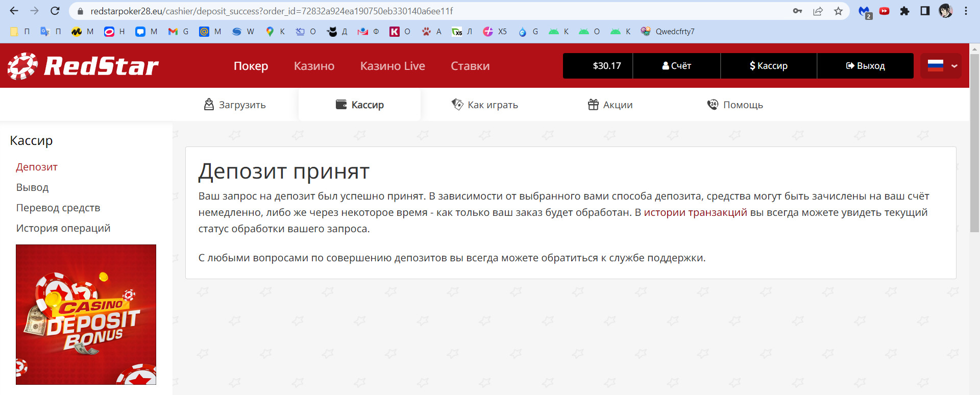This screenshot has height=395, width=980.
Task: Open the paw print bookmark labeled A
Action: [432, 32]
